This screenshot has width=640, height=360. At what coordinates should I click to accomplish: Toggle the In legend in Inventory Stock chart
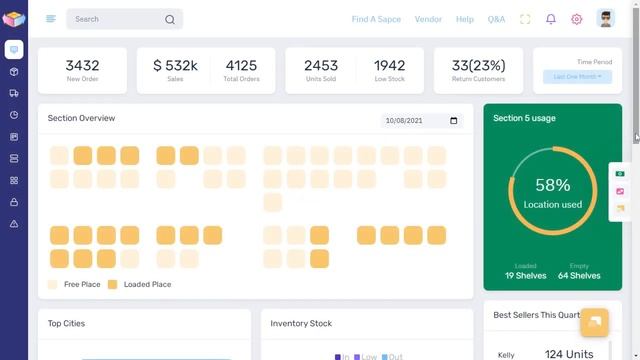pos(342,357)
